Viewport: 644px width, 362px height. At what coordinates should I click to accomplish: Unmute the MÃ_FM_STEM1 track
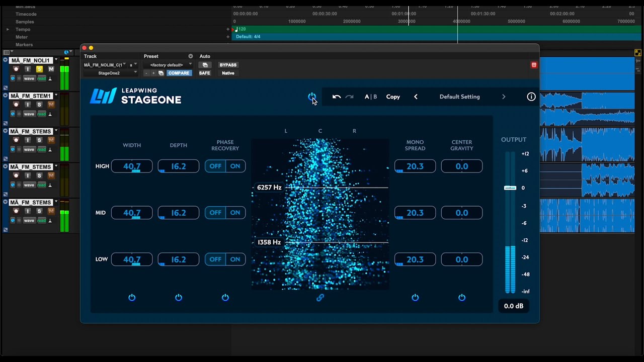(x=51, y=105)
